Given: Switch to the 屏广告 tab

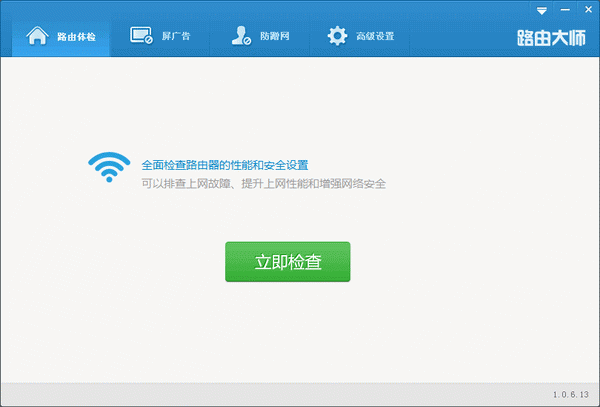Looking at the screenshot, I should tap(160, 37).
